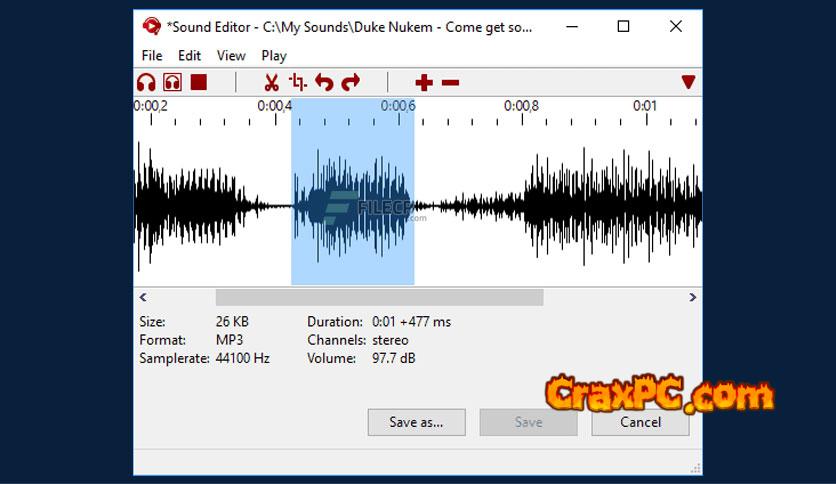Click the 0:01 timeline marker

645,106
